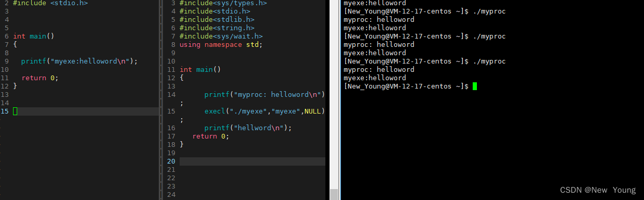644x200 pixels.
Task: Click the '#include<stdio.h>' line in myproc source
Action: point(215,11)
